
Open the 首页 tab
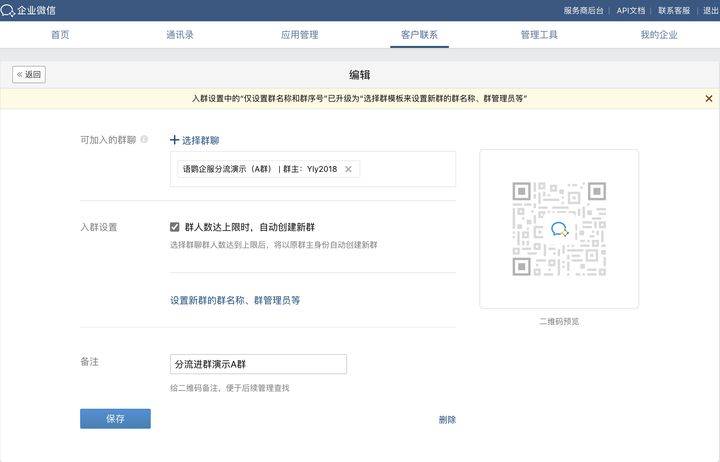[60, 35]
